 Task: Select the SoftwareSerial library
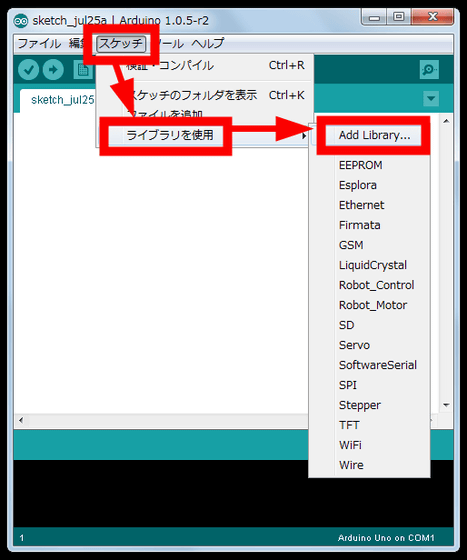point(369,365)
